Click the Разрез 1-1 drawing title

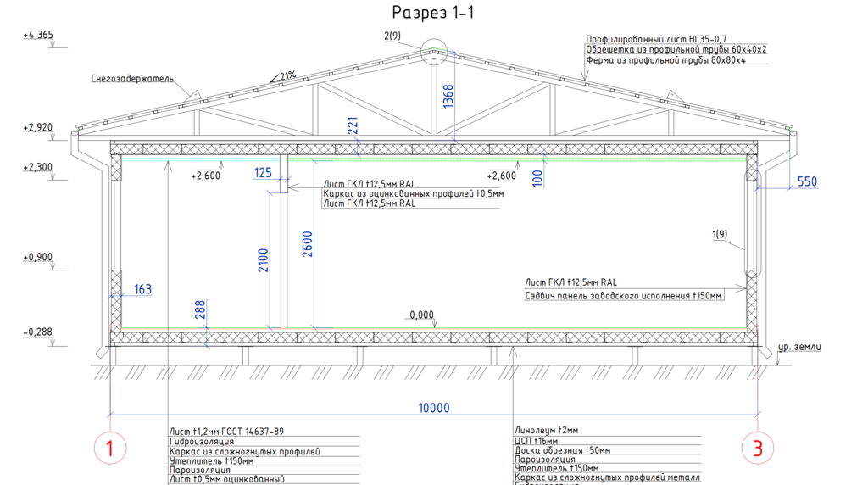pyautogui.click(x=433, y=12)
